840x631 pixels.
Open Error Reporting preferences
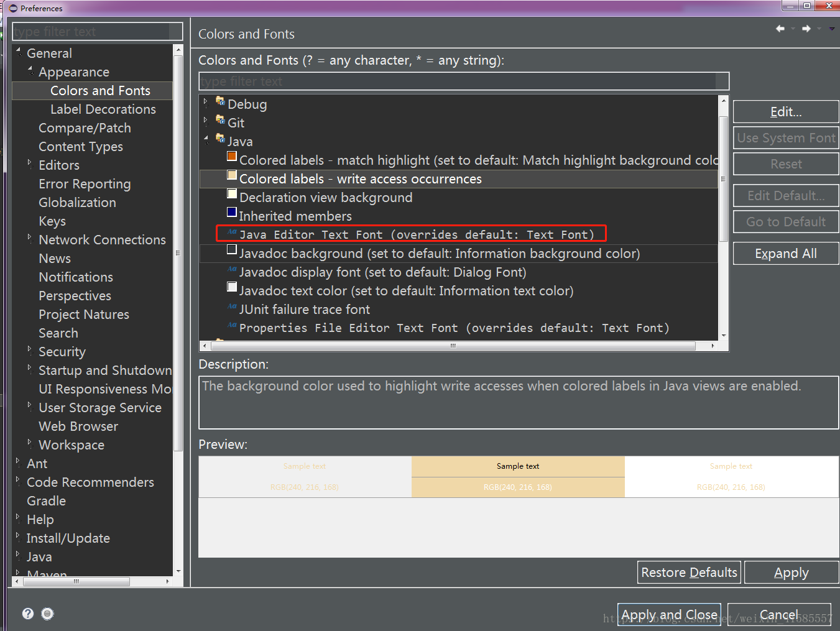click(x=85, y=184)
